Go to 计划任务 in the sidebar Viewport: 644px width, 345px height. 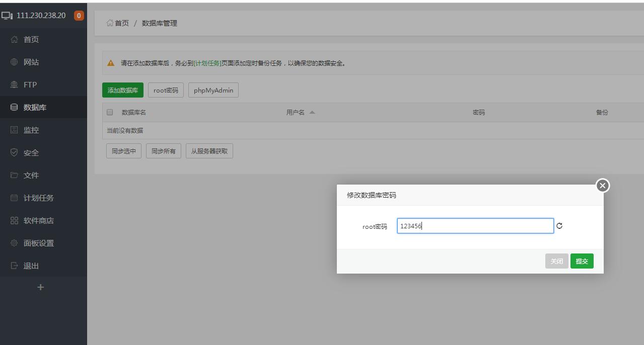click(38, 198)
